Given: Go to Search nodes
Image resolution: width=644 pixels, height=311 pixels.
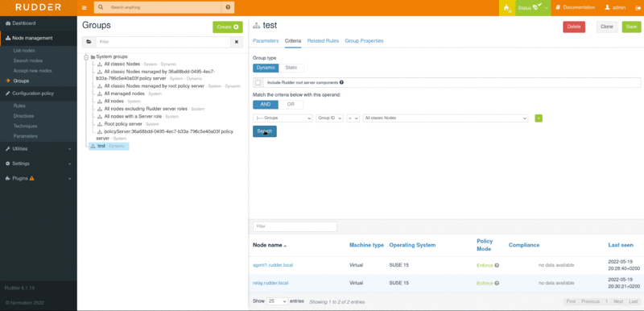Looking at the screenshot, I should (27, 60).
